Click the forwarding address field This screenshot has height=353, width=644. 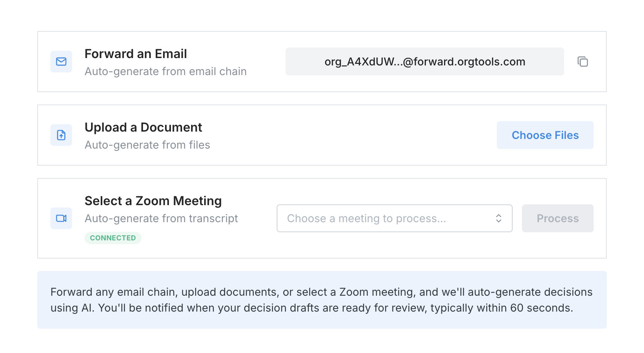click(425, 62)
